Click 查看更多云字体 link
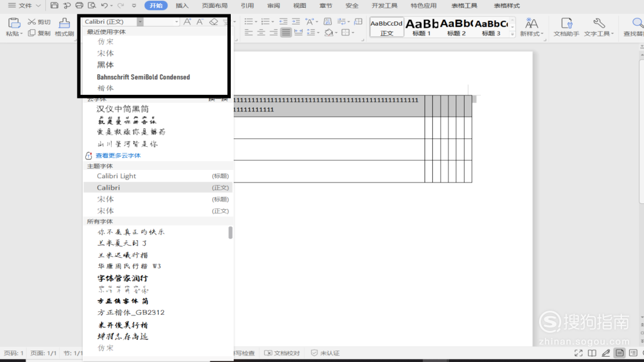Screen dimensions: 644x362 (x=118, y=156)
